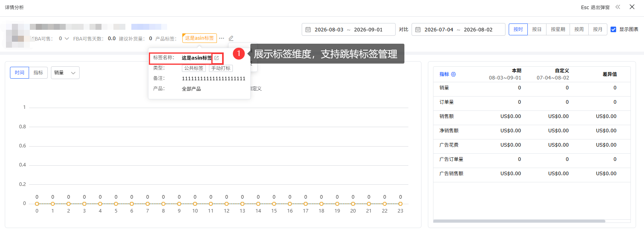
Task: Click the 指标 header link in table
Action: point(444,74)
